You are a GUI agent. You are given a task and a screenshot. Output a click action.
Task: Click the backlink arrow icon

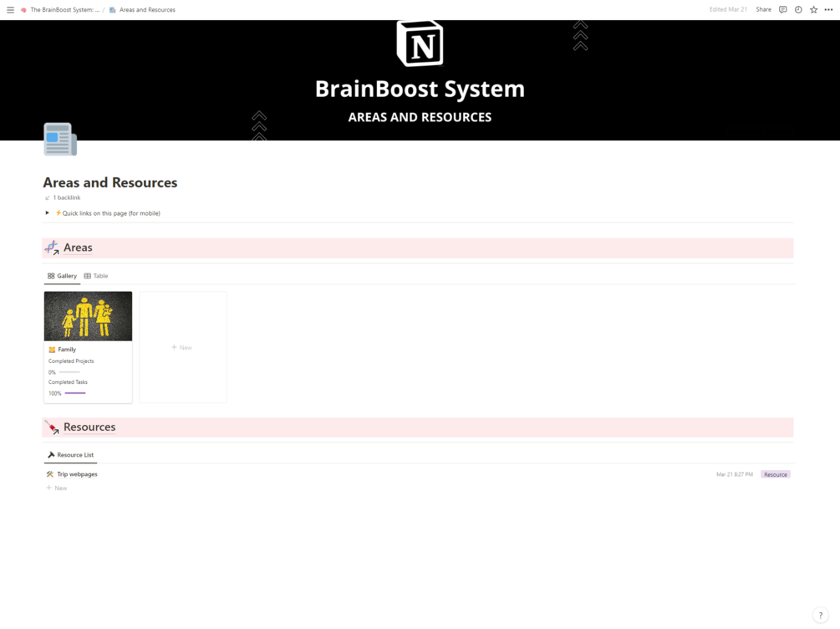47,198
